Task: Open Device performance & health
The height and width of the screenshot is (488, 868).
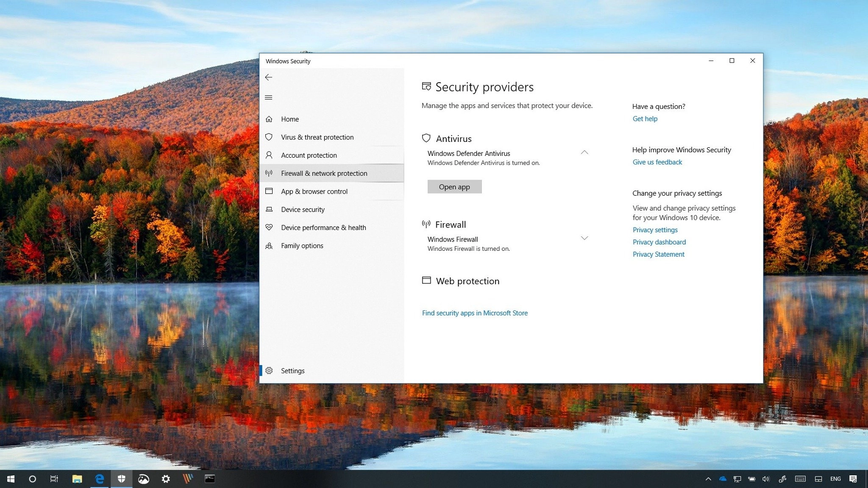Action: click(323, 227)
